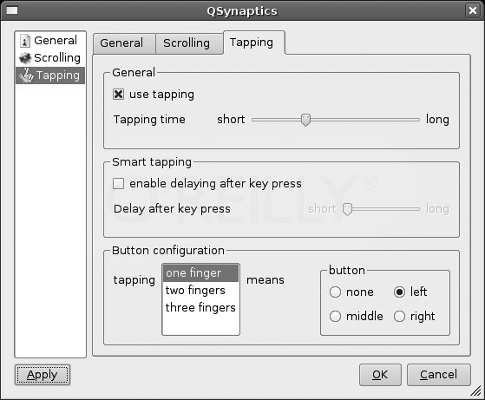
Task: Enable delaying after key press checkbox
Action: (118, 184)
